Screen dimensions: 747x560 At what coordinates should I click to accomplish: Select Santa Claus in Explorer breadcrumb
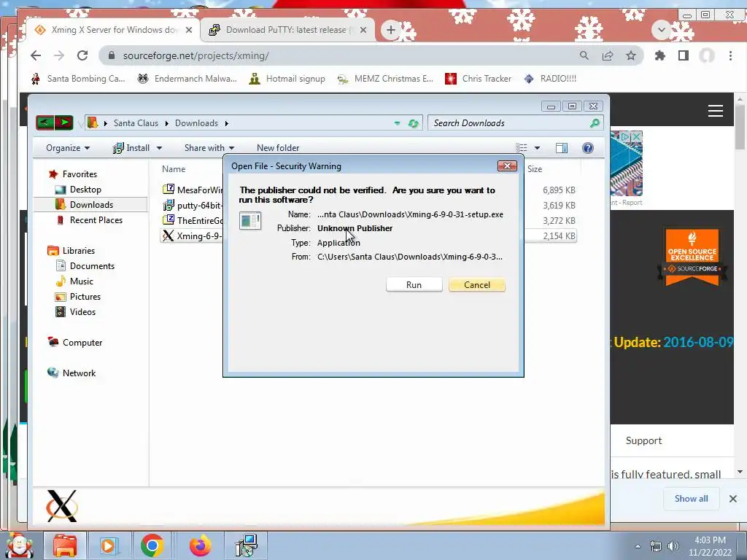(136, 122)
